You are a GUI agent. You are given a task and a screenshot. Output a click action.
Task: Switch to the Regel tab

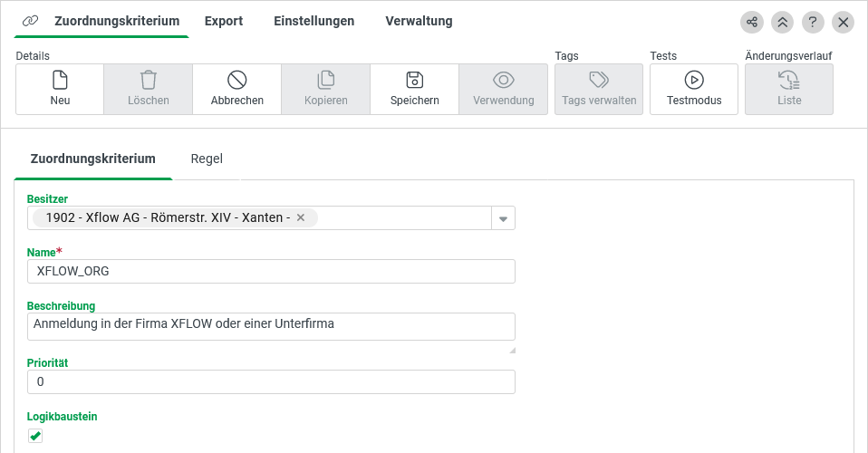207,159
